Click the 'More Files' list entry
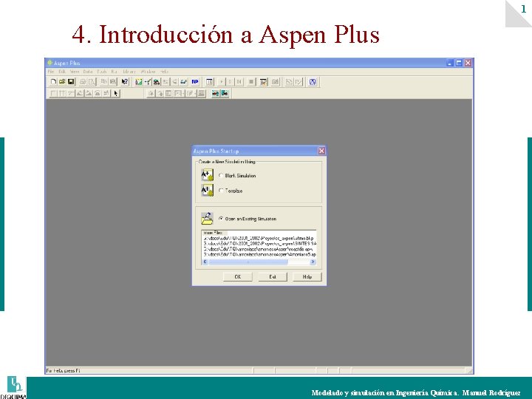The height and width of the screenshot is (399, 532). pyautogui.click(x=213, y=233)
